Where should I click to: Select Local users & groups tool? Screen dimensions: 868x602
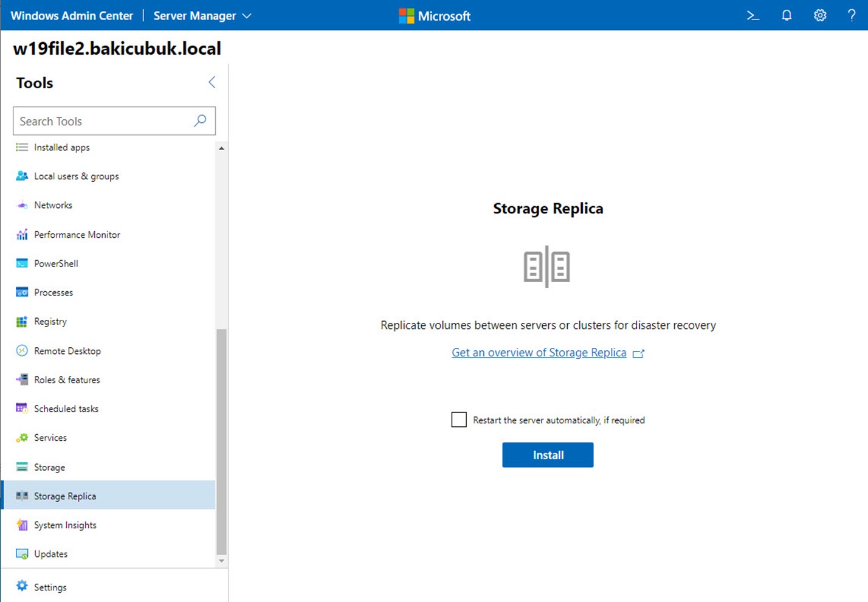click(x=77, y=176)
